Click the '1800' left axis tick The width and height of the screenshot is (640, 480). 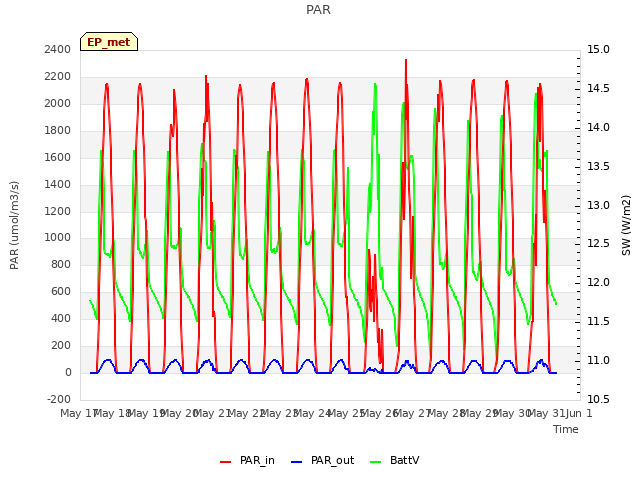point(58,131)
